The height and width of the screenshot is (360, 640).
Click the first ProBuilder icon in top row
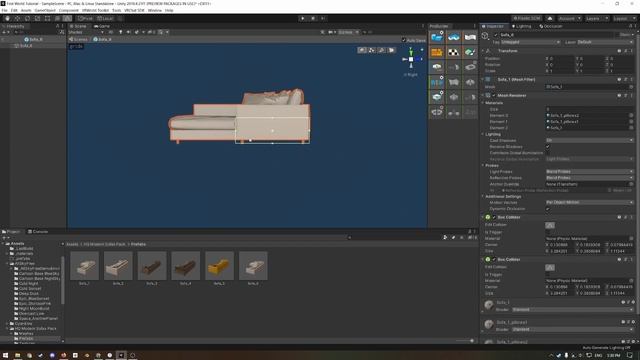click(437, 37)
